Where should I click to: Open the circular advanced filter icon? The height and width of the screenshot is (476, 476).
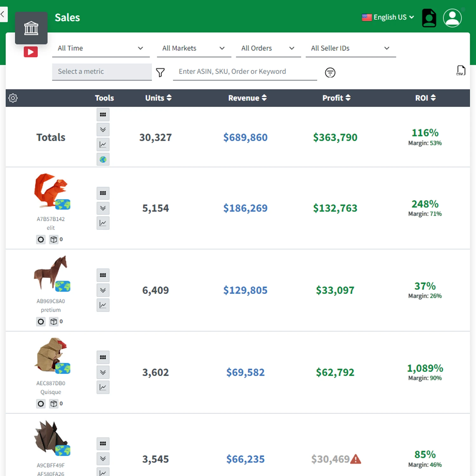(330, 72)
